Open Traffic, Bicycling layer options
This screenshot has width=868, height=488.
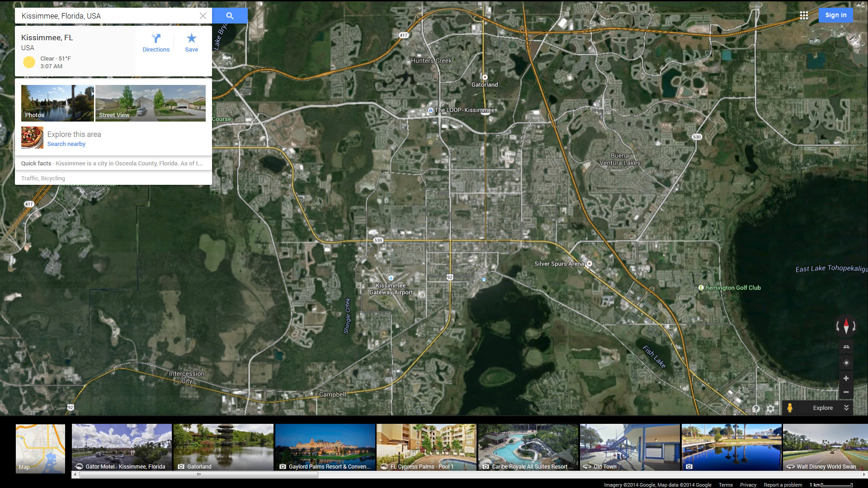(x=43, y=178)
